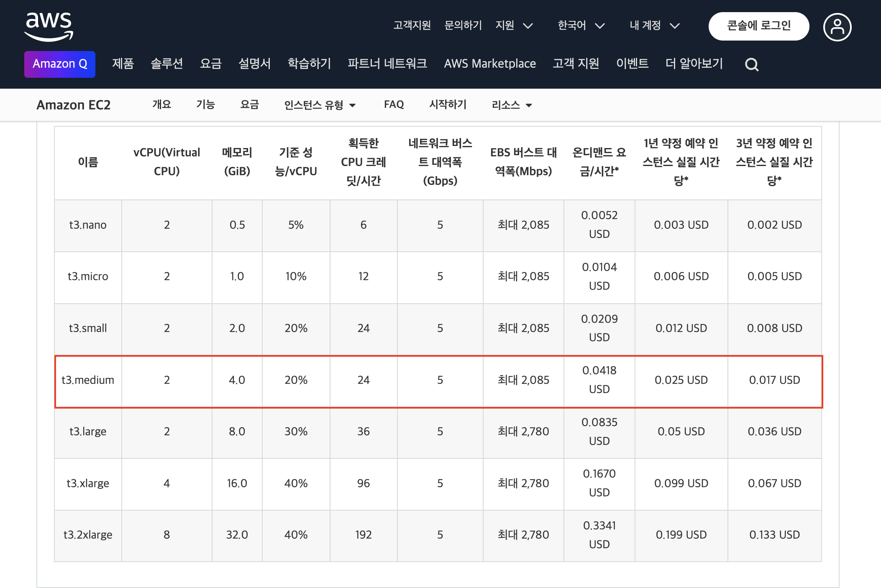Viewport: 881px width, 588px height.
Task: Select the AWS Marketplace menu item
Action: click(489, 64)
